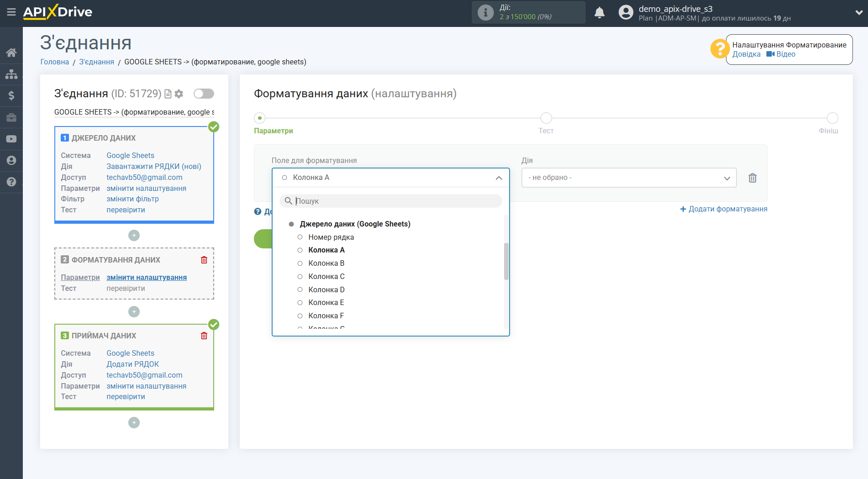This screenshot has height=479, width=868.
Task: Select Колонка E option
Action: click(x=326, y=302)
